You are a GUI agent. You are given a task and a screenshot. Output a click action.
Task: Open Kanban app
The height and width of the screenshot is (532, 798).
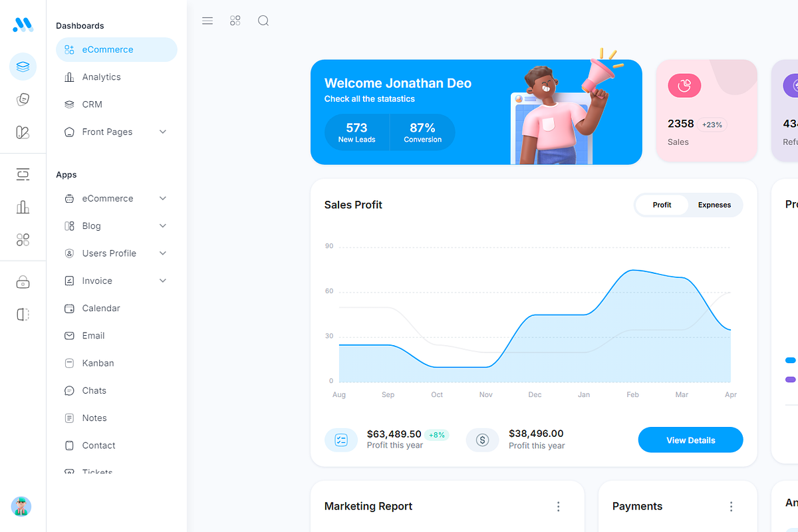click(116, 363)
